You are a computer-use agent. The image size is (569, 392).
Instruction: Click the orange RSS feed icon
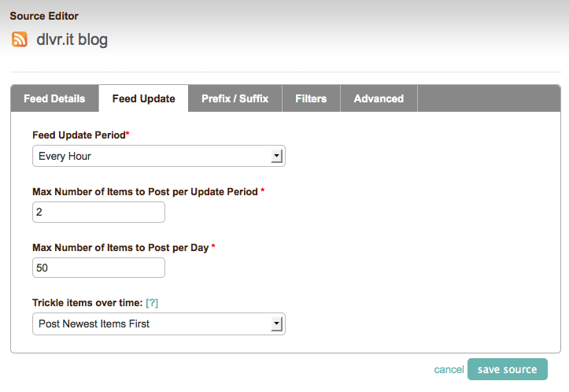click(20, 39)
